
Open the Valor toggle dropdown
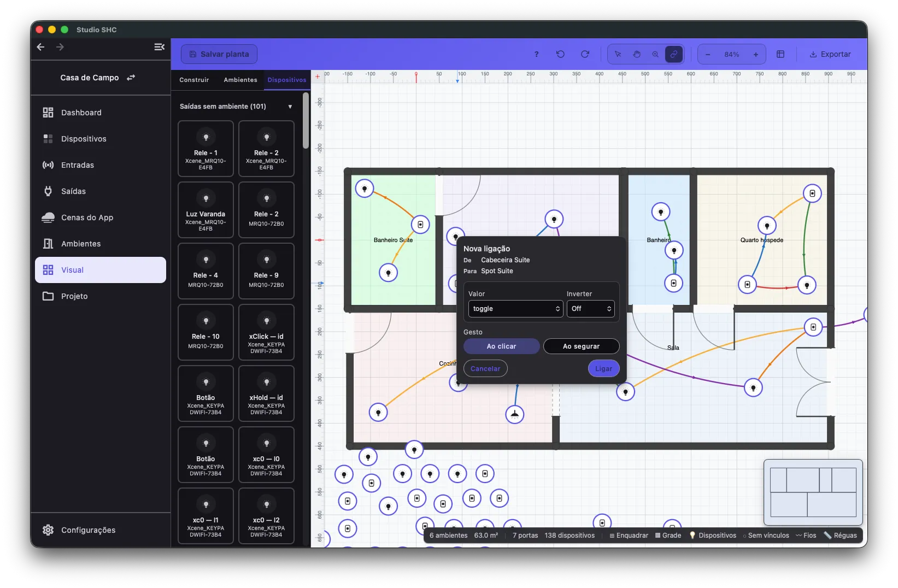pos(515,309)
